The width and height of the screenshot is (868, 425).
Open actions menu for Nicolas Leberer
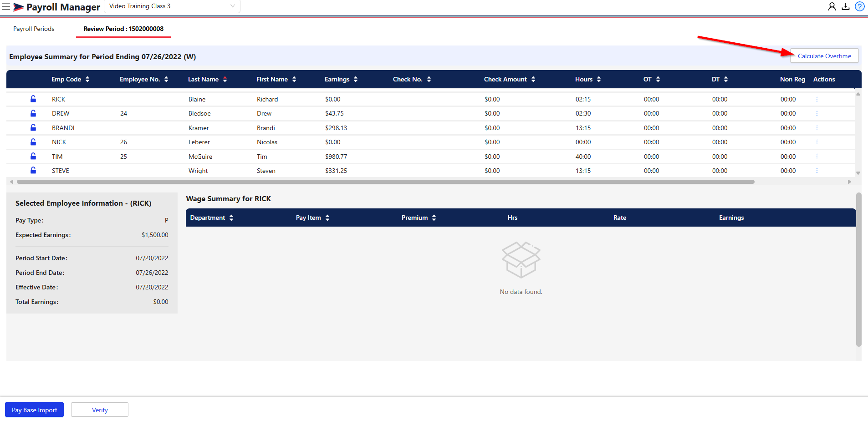click(817, 142)
